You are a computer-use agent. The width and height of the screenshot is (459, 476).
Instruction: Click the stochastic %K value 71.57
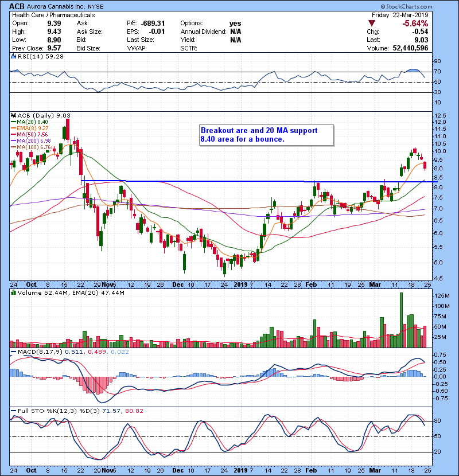[111, 411]
